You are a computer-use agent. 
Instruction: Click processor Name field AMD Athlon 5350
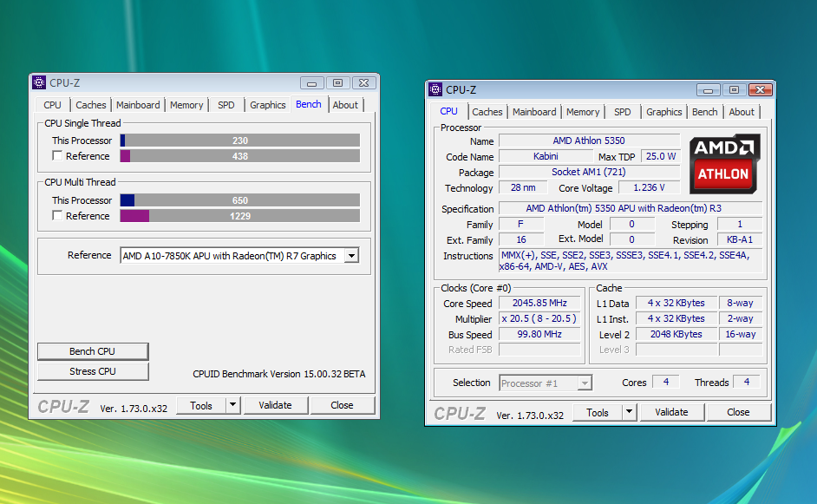point(589,141)
